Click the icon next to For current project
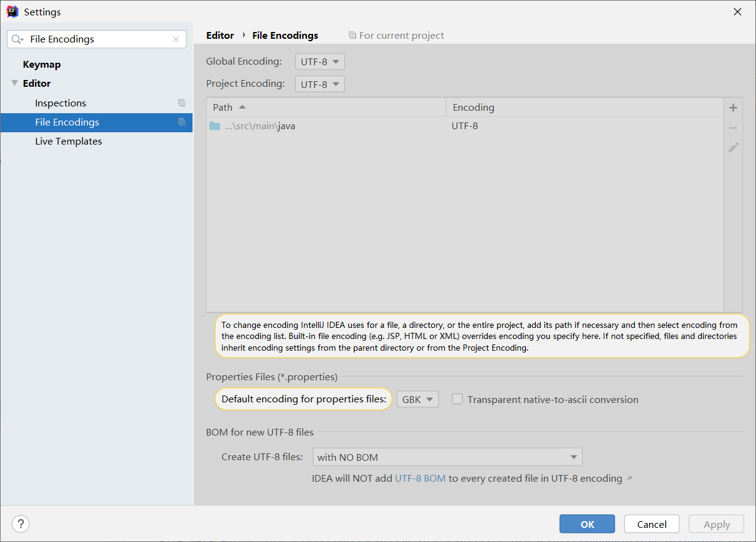Screen dimensions: 756x542 click(354, 35)
